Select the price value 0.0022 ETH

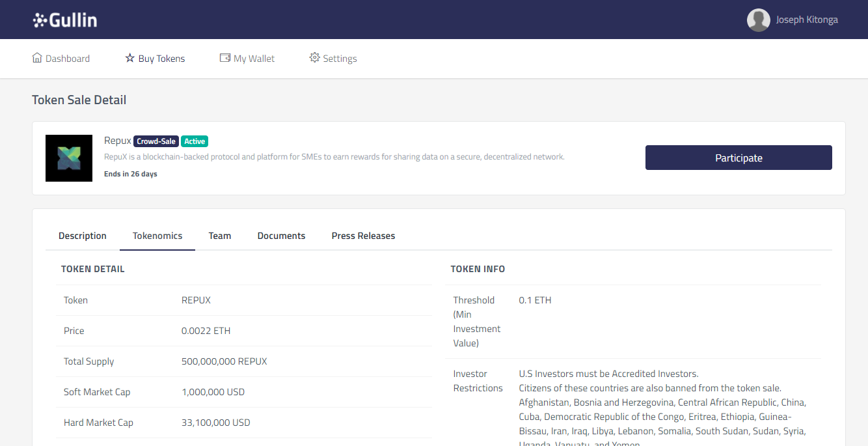[x=206, y=331]
